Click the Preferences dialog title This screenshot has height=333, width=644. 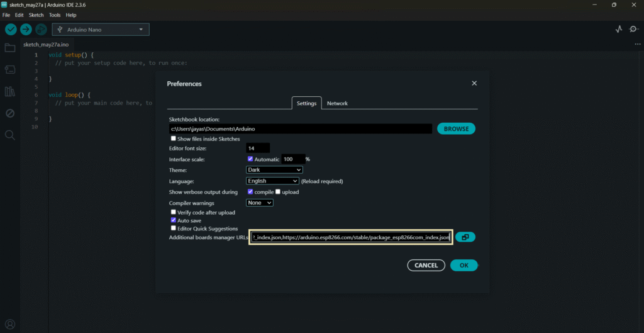[x=184, y=84]
